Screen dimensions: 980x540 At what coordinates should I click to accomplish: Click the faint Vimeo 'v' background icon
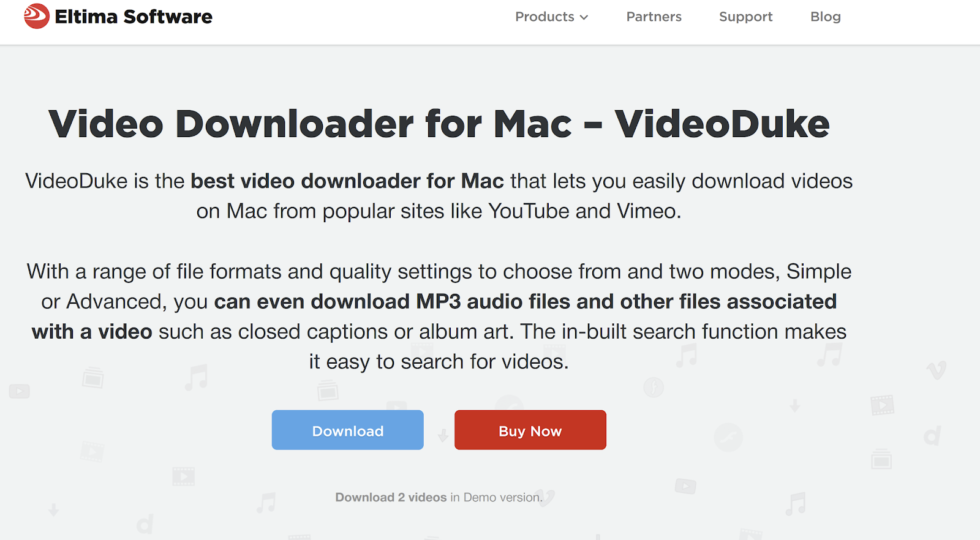(937, 370)
